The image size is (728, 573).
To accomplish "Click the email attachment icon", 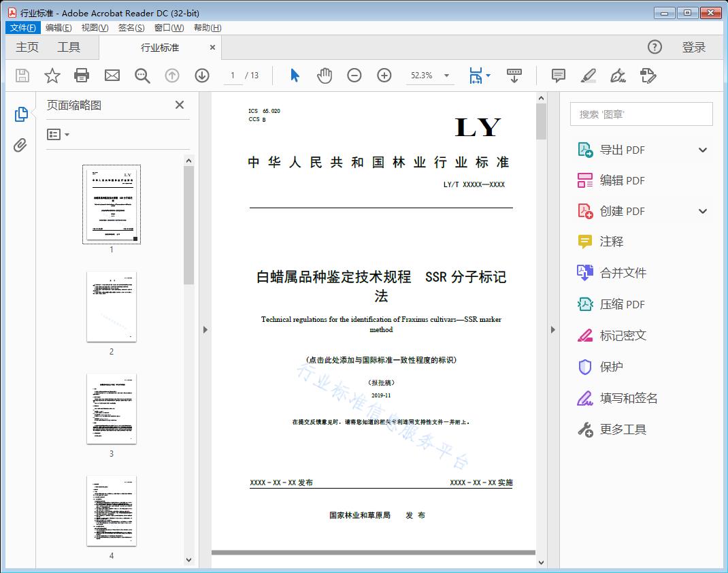I will [112, 76].
